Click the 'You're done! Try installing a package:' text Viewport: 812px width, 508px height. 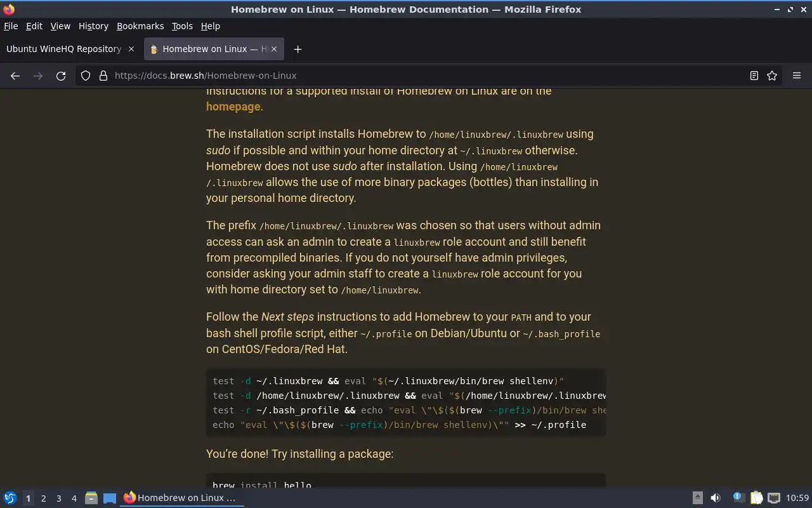pos(299,454)
